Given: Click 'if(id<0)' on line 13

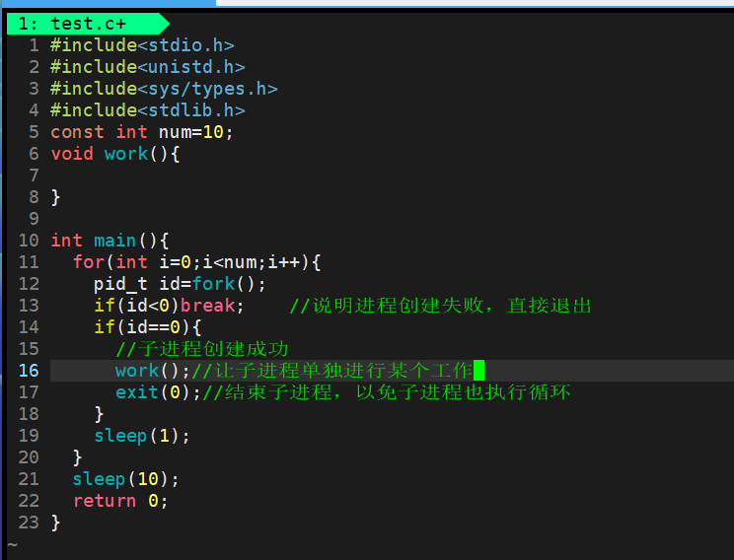Looking at the screenshot, I should pos(137,306).
